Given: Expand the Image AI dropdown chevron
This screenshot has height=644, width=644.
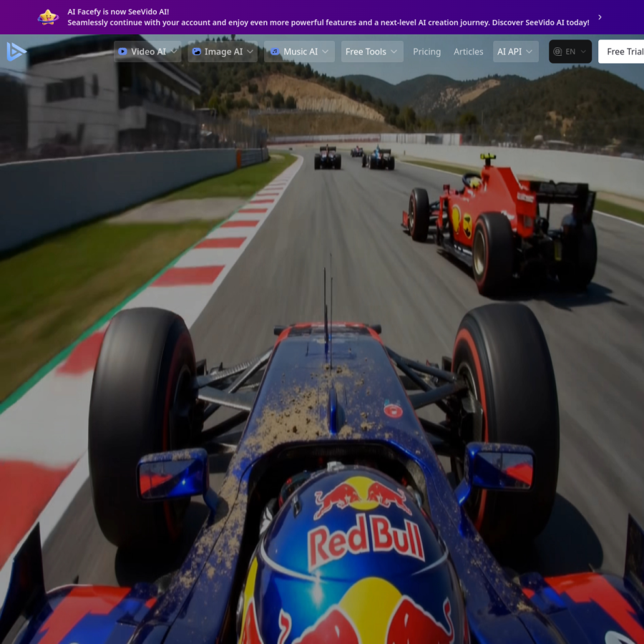Looking at the screenshot, I should point(250,52).
